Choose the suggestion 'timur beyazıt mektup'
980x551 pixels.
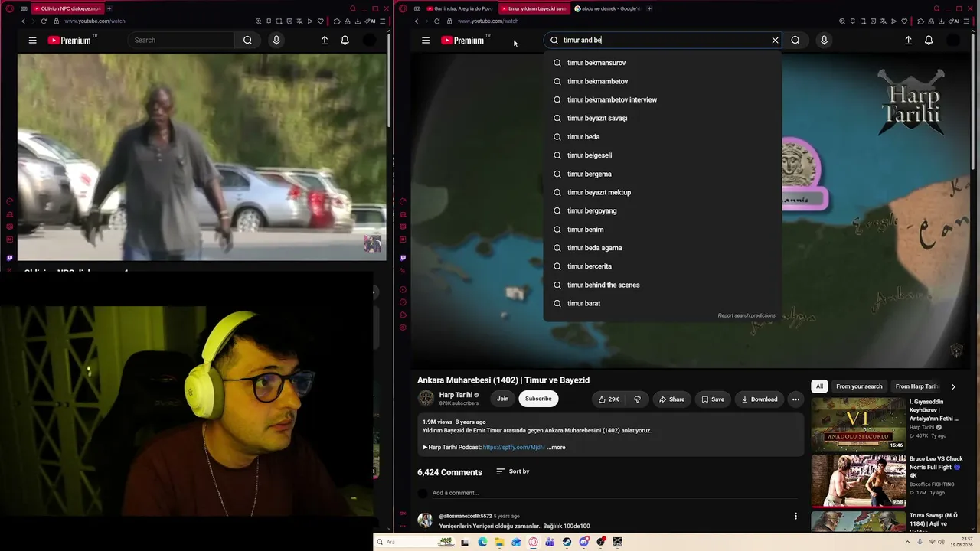(662, 192)
